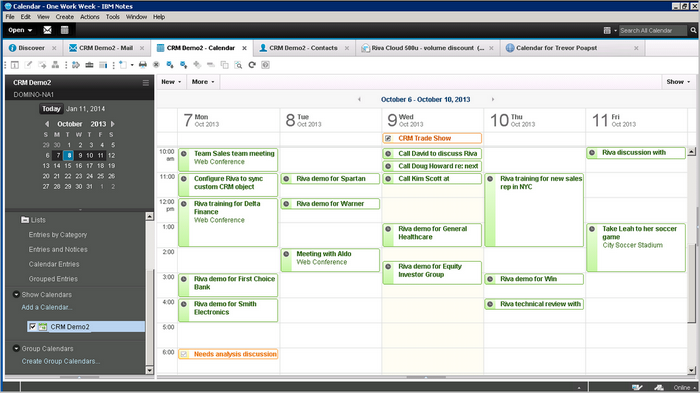Click the briefcase icon in the toolbar
The height and width of the screenshot is (393, 700).
pos(89,65)
